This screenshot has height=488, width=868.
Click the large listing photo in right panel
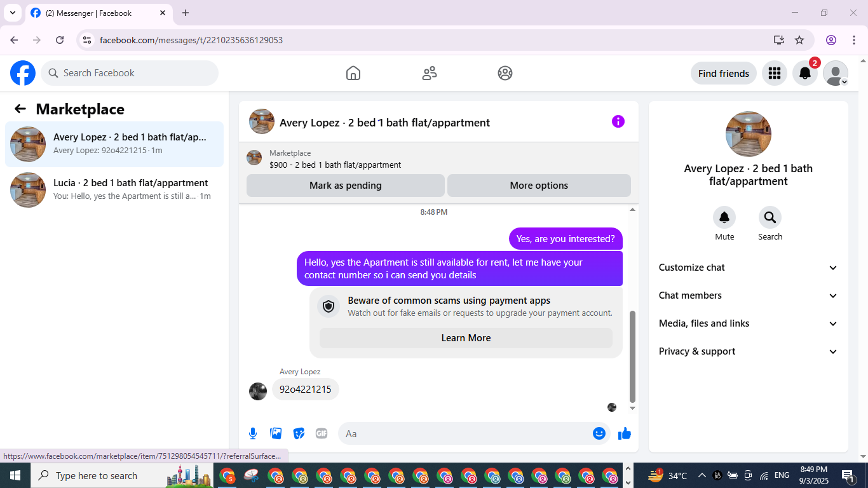[x=749, y=134]
